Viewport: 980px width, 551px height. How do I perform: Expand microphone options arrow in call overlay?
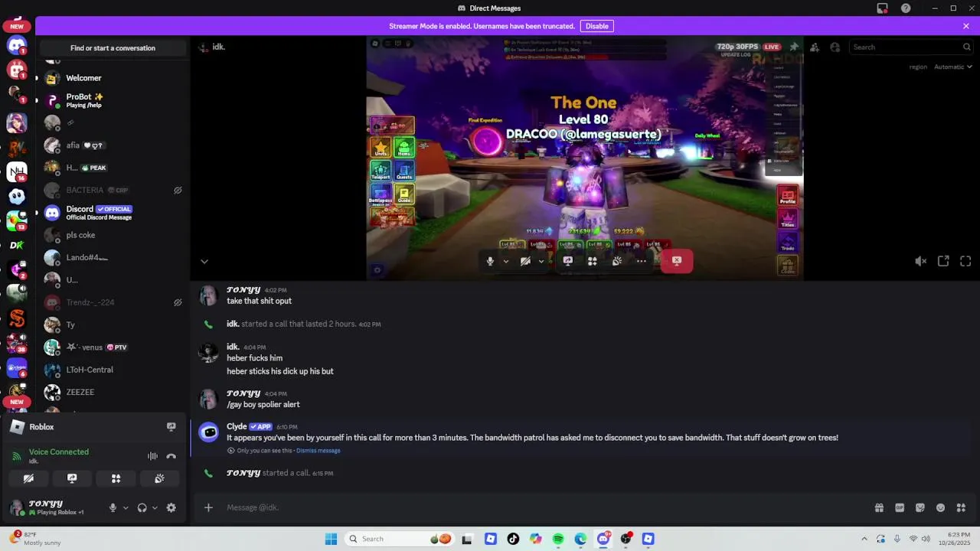point(506,261)
